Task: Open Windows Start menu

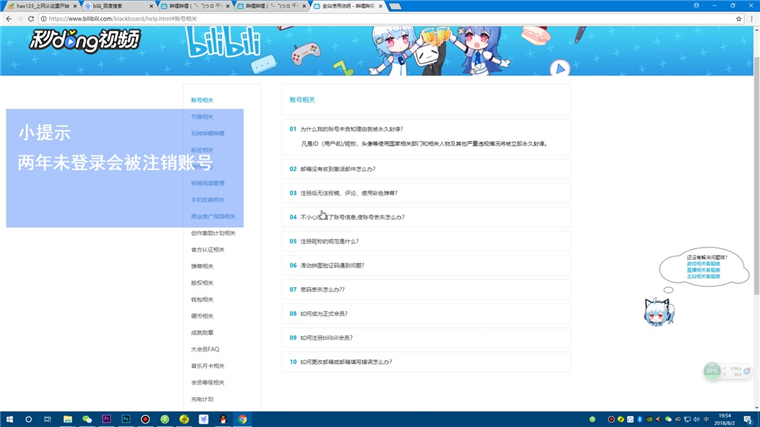Action: (x=9, y=419)
